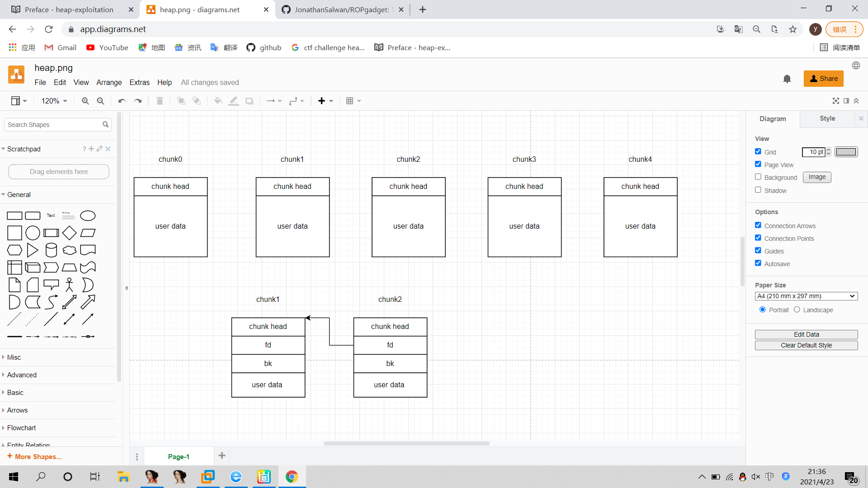Image resolution: width=868 pixels, height=488 pixels.
Task: Open the Paper Size A4 dropdown
Action: click(806, 296)
